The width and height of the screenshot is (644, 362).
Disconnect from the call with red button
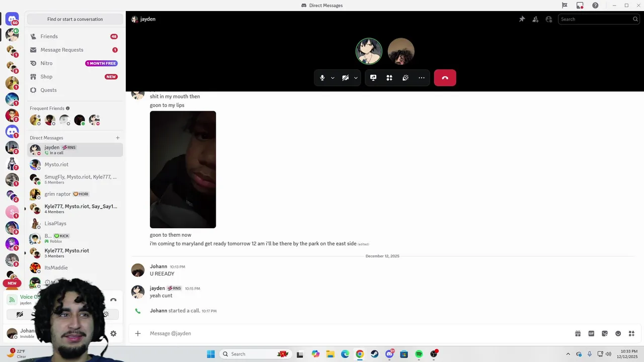pos(445,78)
